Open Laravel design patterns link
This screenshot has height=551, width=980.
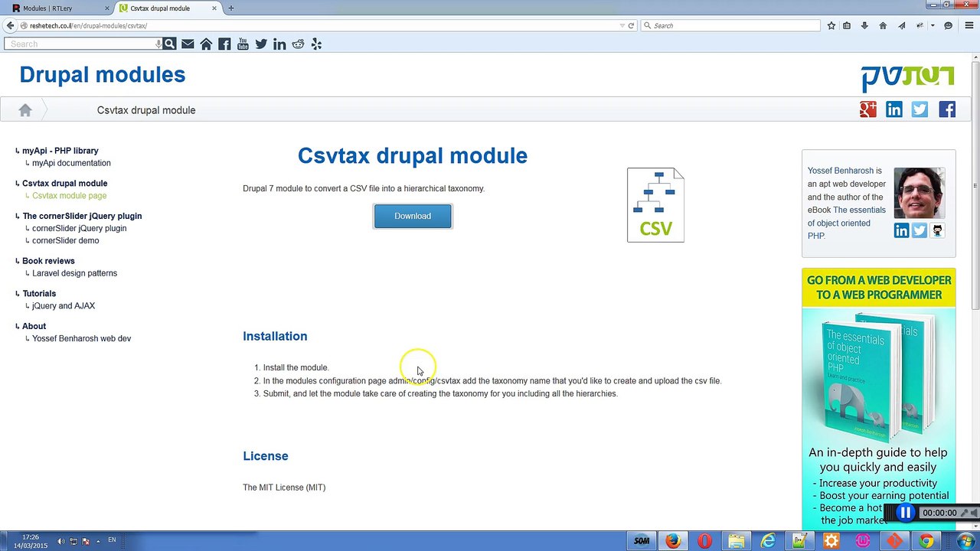(x=74, y=273)
